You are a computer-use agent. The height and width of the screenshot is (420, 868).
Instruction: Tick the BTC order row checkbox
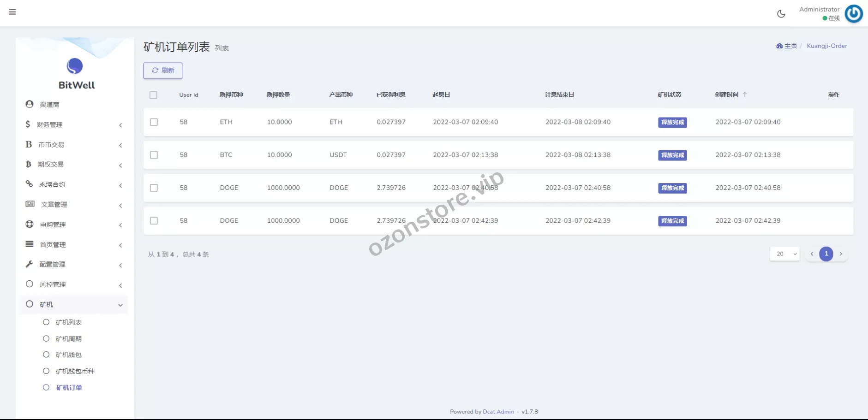[x=154, y=155]
